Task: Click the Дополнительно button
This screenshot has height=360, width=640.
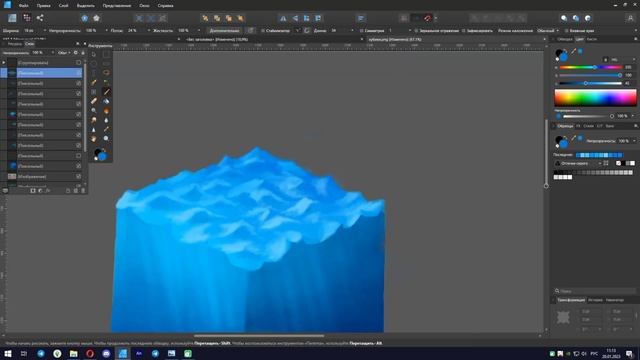Action: 224,31
